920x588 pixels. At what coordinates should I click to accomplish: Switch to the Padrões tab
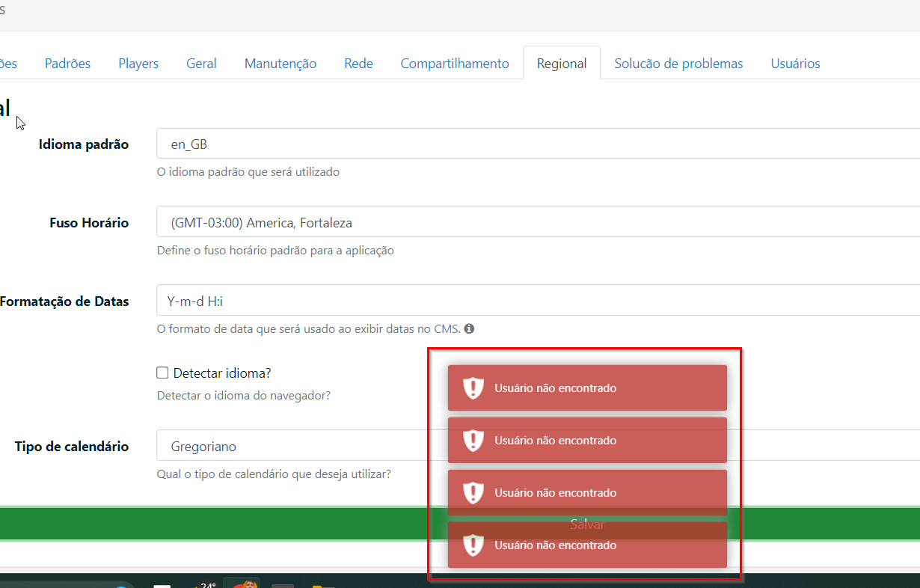pos(67,64)
